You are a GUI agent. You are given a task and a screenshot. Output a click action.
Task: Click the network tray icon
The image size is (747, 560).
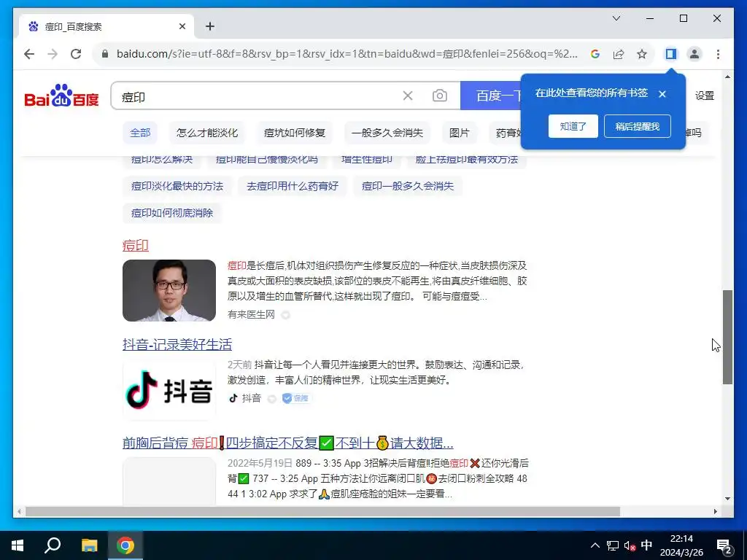[613, 545]
